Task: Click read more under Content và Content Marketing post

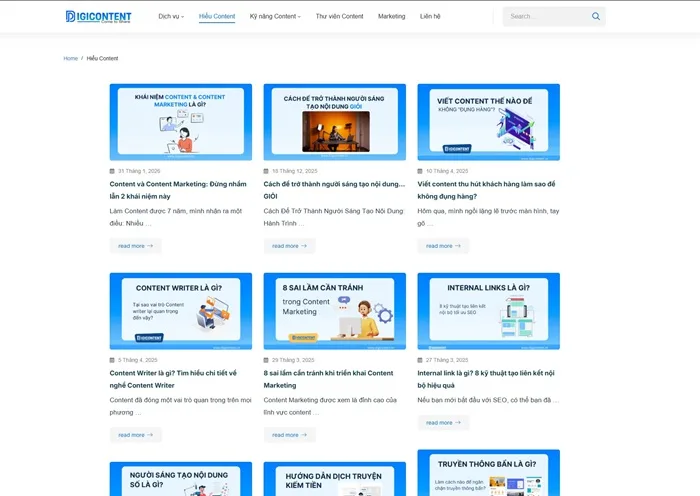Action: coord(136,246)
